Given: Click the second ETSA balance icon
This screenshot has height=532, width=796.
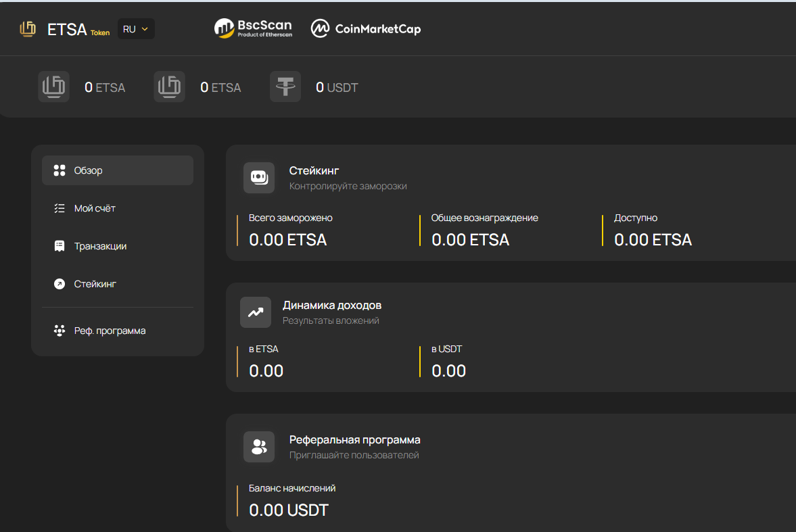Looking at the screenshot, I should coord(170,87).
